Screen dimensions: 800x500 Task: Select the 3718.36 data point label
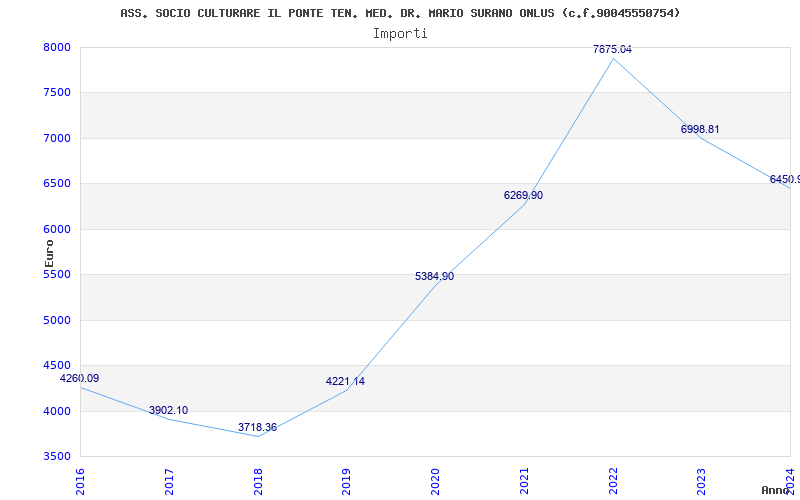[x=257, y=427]
